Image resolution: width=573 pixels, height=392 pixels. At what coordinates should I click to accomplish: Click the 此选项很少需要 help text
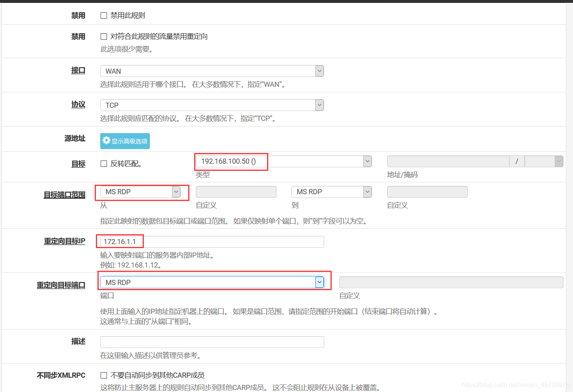[127, 49]
